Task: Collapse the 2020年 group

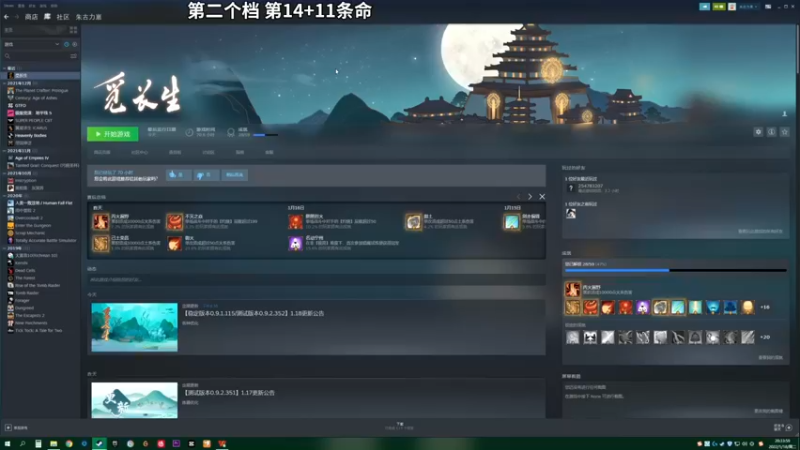Action: tap(5, 196)
